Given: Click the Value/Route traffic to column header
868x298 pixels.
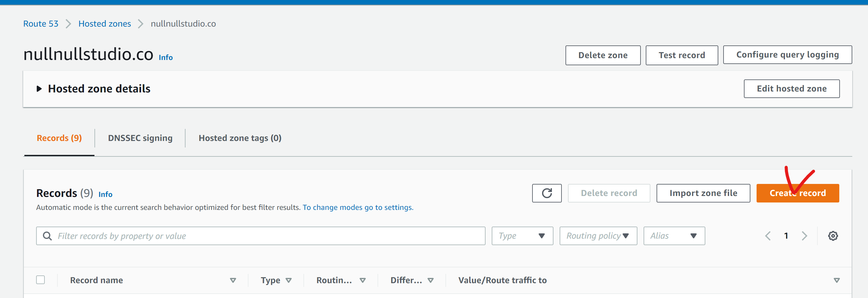Looking at the screenshot, I should [x=503, y=280].
